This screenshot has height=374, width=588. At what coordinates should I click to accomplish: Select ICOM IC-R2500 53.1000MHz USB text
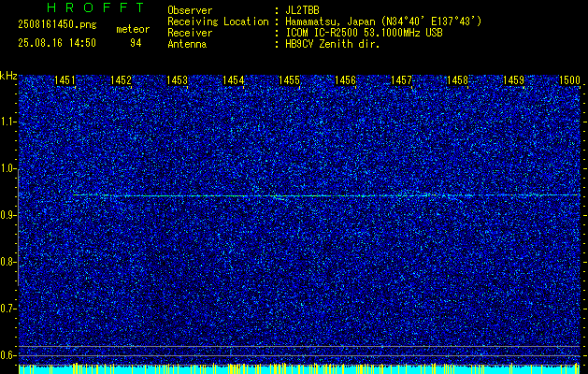365,33
